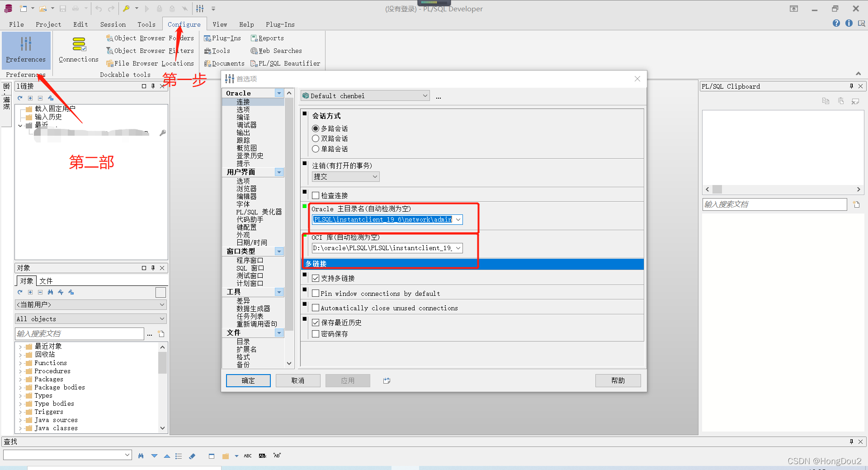868x470 pixels.
Task: Click the 输入搜索文档 field in the Clipboard panel
Action: point(774,204)
